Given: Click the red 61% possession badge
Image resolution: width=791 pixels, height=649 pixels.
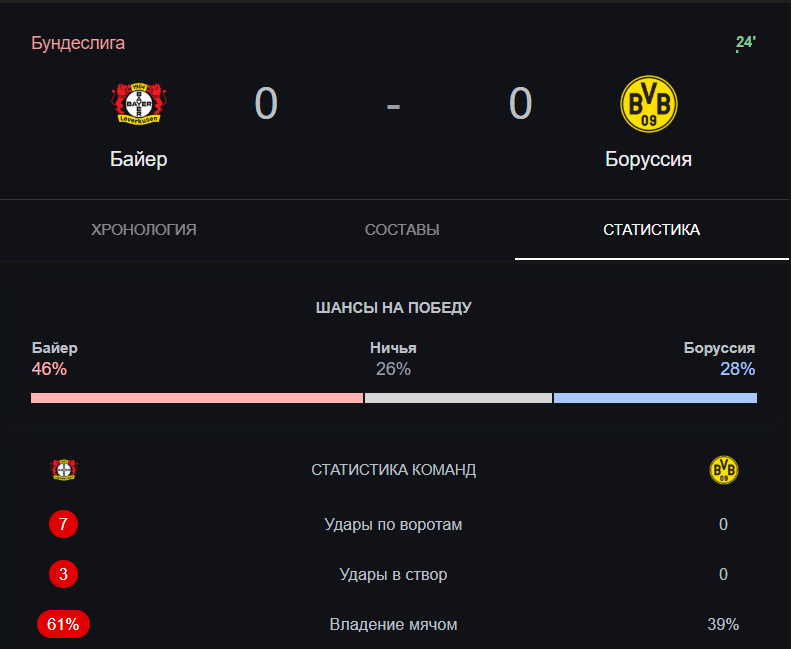Looking at the screenshot, I should [x=63, y=624].
